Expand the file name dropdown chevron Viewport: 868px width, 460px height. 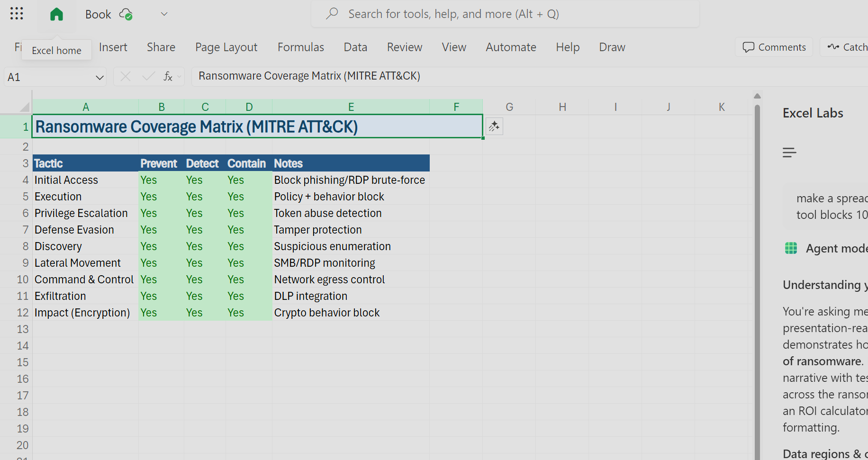pyautogui.click(x=164, y=14)
